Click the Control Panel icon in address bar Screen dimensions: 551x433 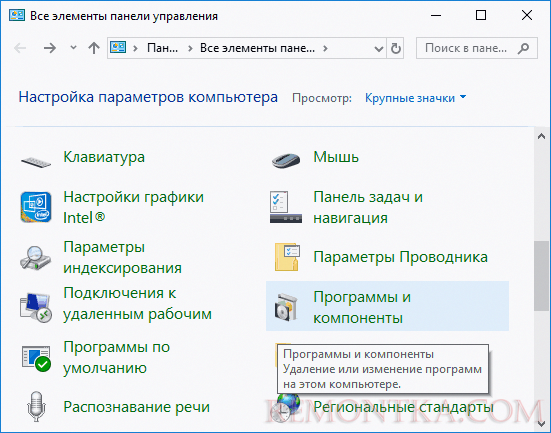pyautogui.click(x=118, y=47)
